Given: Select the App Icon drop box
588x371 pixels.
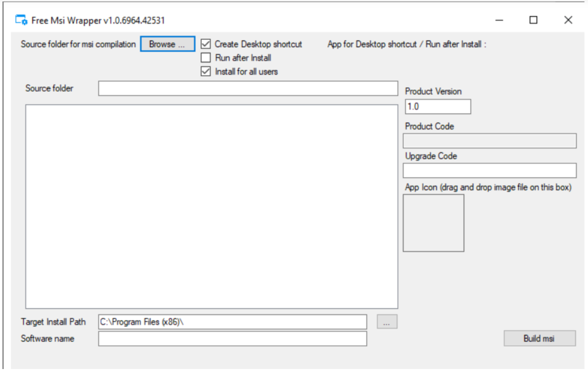Looking at the screenshot, I should click(x=433, y=223).
